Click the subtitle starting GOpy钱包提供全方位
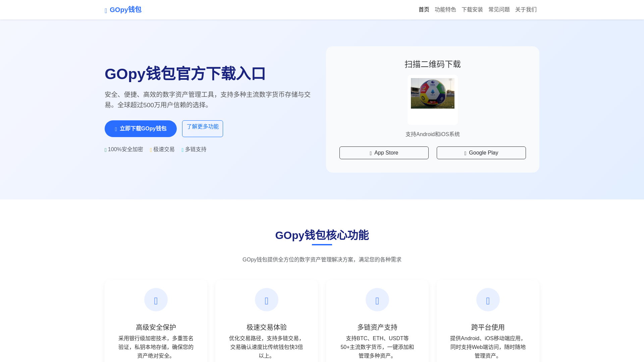644x362 pixels. 322,260
